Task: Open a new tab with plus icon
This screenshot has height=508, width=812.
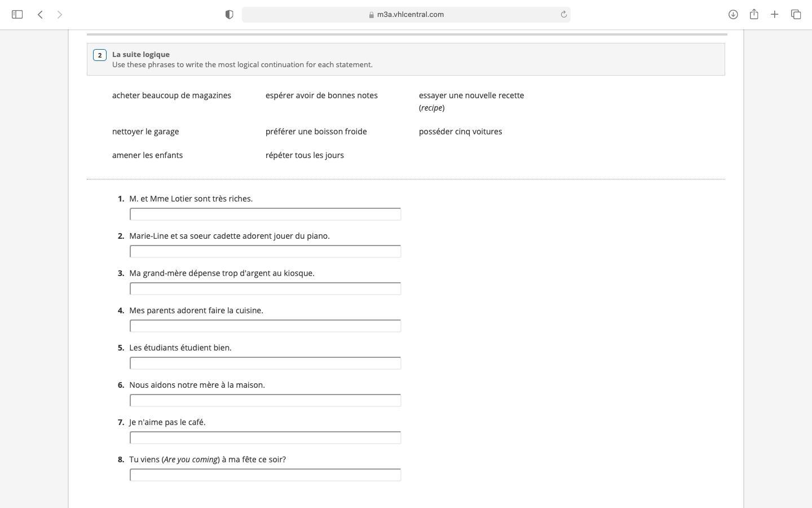Action: point(774,15)
